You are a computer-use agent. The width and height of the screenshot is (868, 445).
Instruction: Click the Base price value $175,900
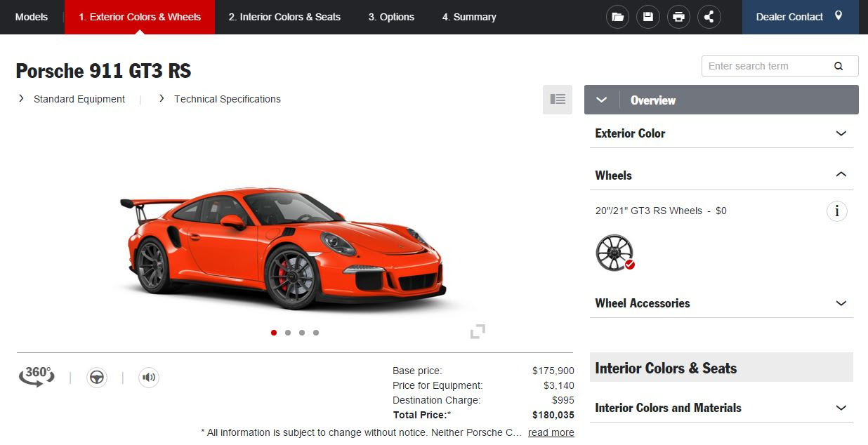point(553,371)
